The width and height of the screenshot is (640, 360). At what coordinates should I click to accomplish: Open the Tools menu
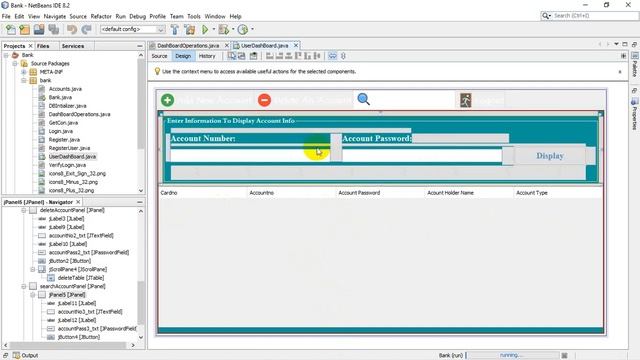[194, 16]
